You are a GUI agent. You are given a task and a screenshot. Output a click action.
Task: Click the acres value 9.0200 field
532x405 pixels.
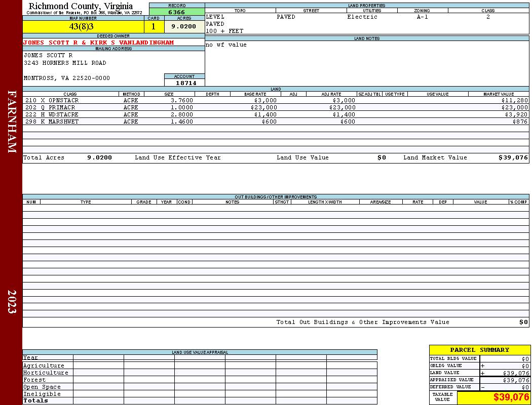184,26
